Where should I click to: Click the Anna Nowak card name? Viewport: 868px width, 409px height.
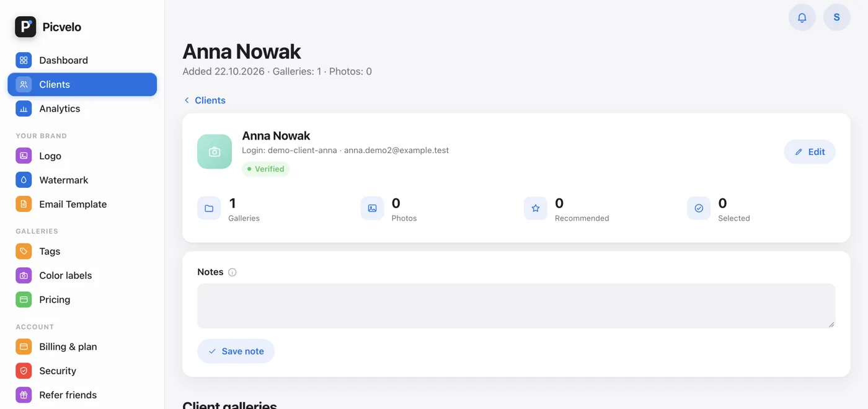(276, 135)
